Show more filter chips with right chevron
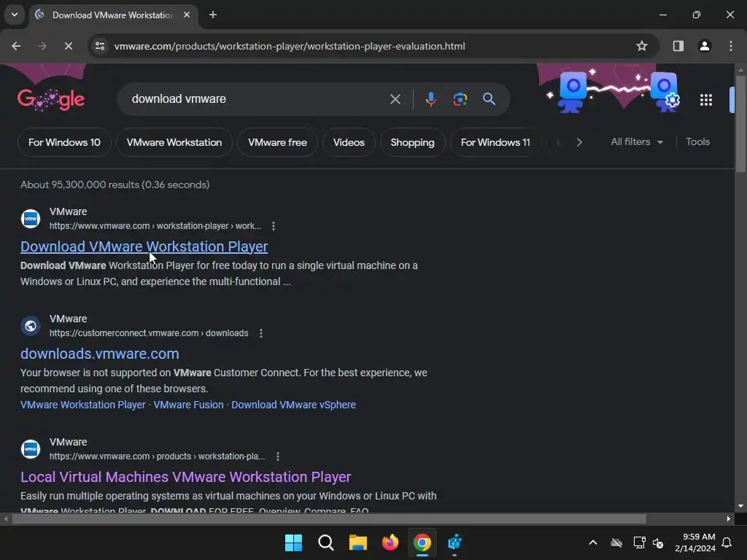This screenshot has width=747, height=560. tap(578, 142)
